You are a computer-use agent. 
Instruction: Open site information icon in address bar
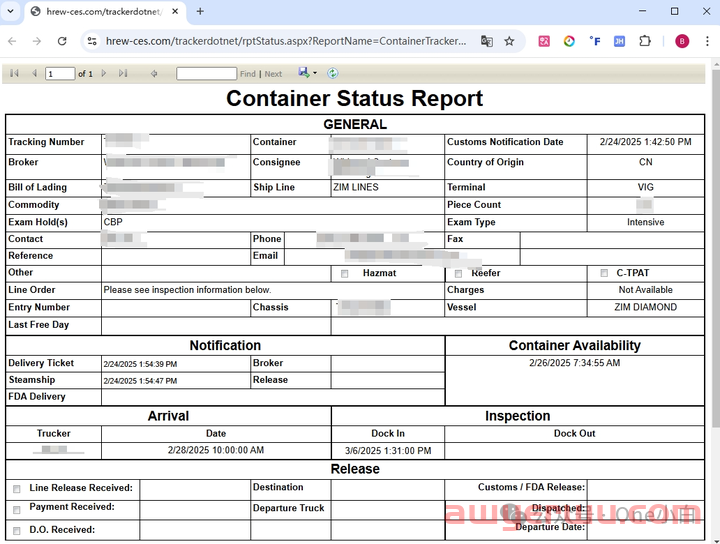point(92,41)
